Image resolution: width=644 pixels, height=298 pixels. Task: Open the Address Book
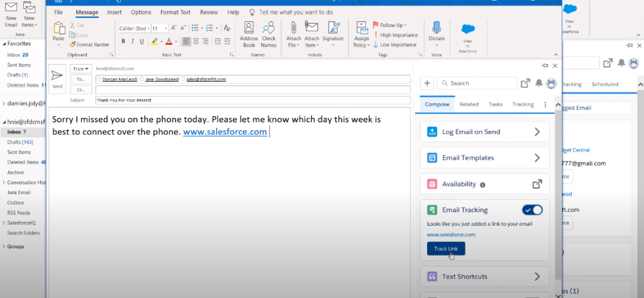[249, 33]
